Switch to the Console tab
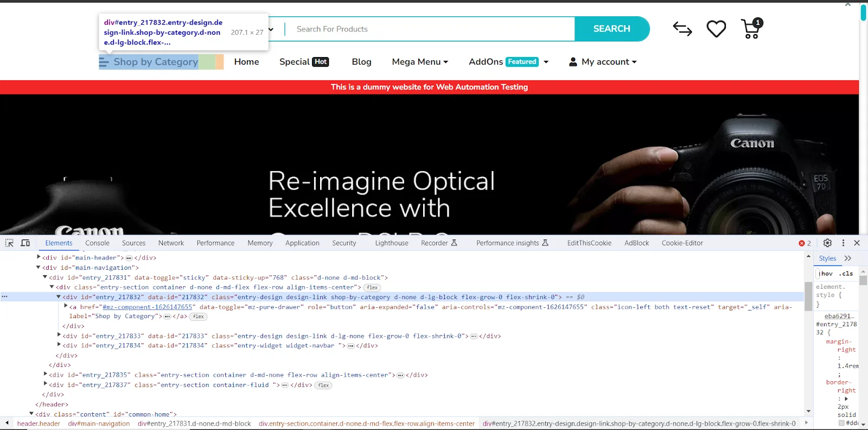Screen dimensions: 868x430 tap(97, 243)
